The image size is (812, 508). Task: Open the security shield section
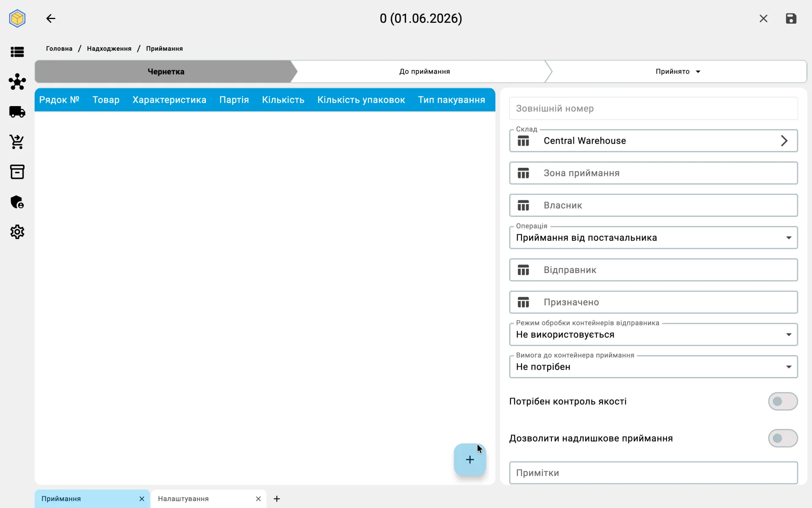click(17, 202)
